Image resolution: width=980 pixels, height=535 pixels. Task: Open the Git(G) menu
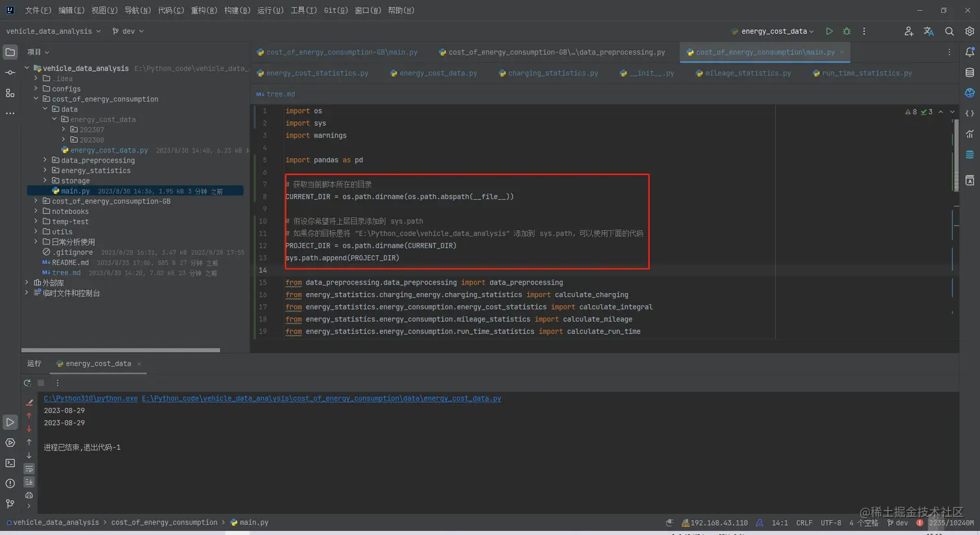pos(336,10)
